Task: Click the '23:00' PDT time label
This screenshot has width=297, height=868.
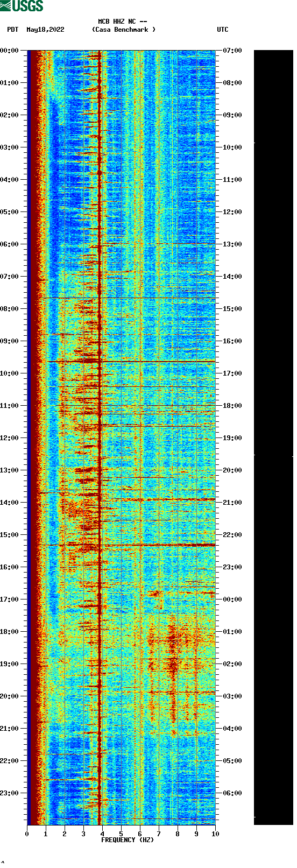Action: click(x=9, y=793)
